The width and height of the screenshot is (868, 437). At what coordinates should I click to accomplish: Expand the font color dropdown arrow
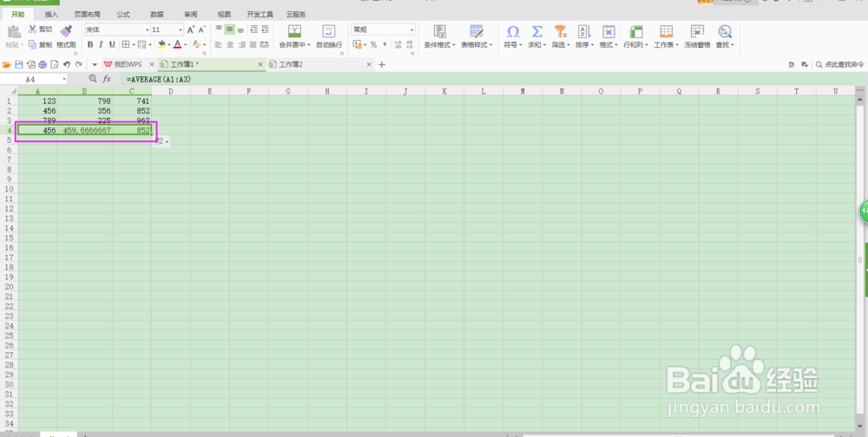pyautogui.click(x=186, y=45)
